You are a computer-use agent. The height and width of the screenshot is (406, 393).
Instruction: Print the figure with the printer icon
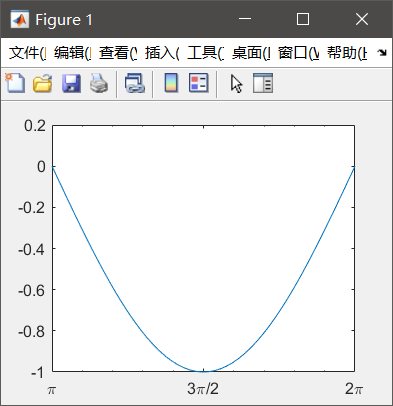pyautogui.click(x=99, y=83)
